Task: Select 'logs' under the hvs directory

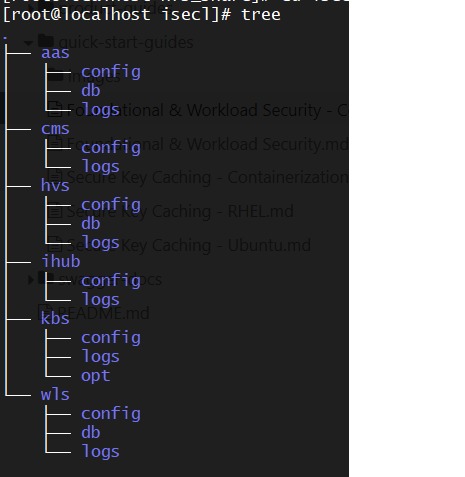Action: coord(100,242)
